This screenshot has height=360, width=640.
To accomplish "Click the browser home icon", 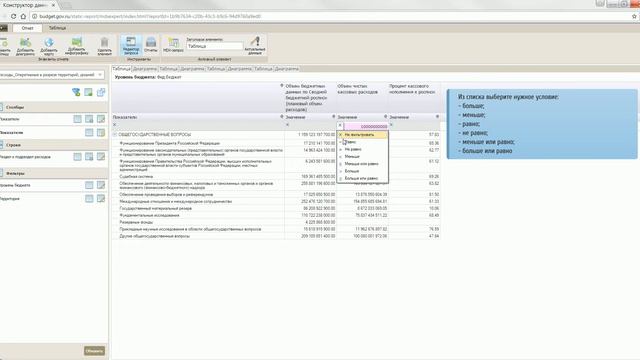I will coord(23,16).
